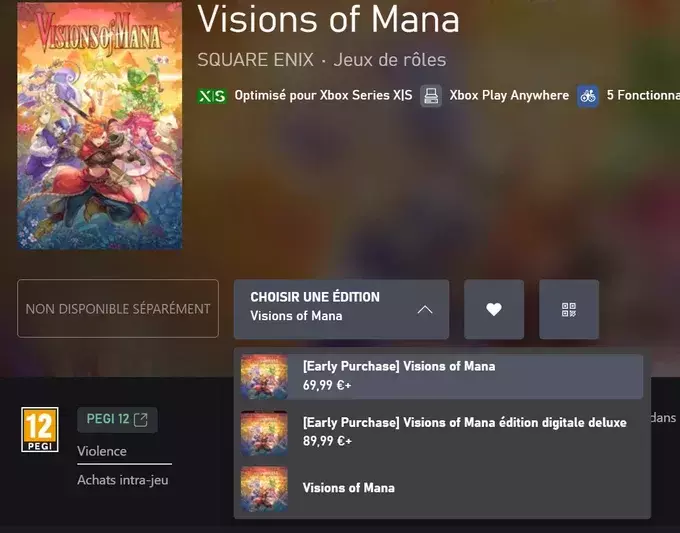The image size is (680, 533).
Task: Open the external link icon beside PEGI 12
Action: pyautogui.click(x=141, y=419)
